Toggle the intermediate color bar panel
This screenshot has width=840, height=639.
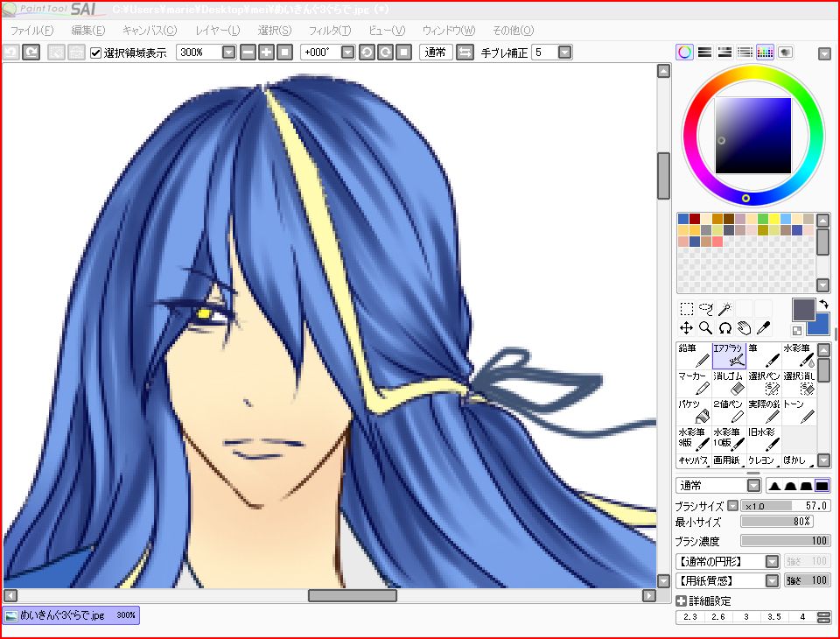pos(745,52)
